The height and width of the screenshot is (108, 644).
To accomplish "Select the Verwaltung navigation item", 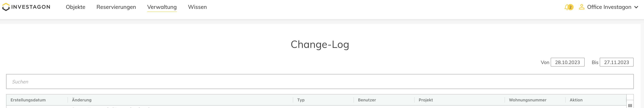I will [162, 7].
